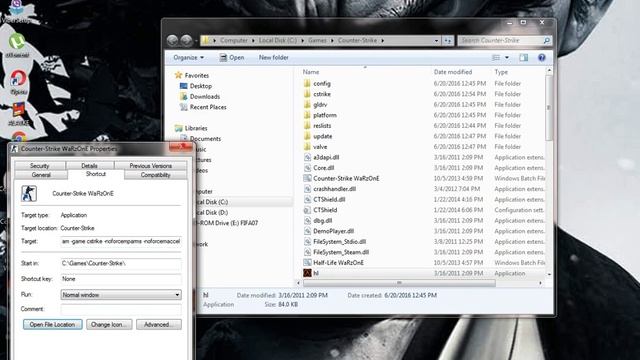The image size is (640, 360).
Task: Click the Shortcut key field
Action: click(x=121, y=279)
